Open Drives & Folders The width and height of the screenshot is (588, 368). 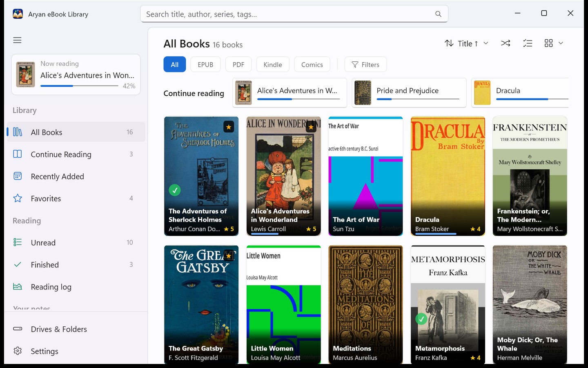pyautogui.click(x=76, y=329)
